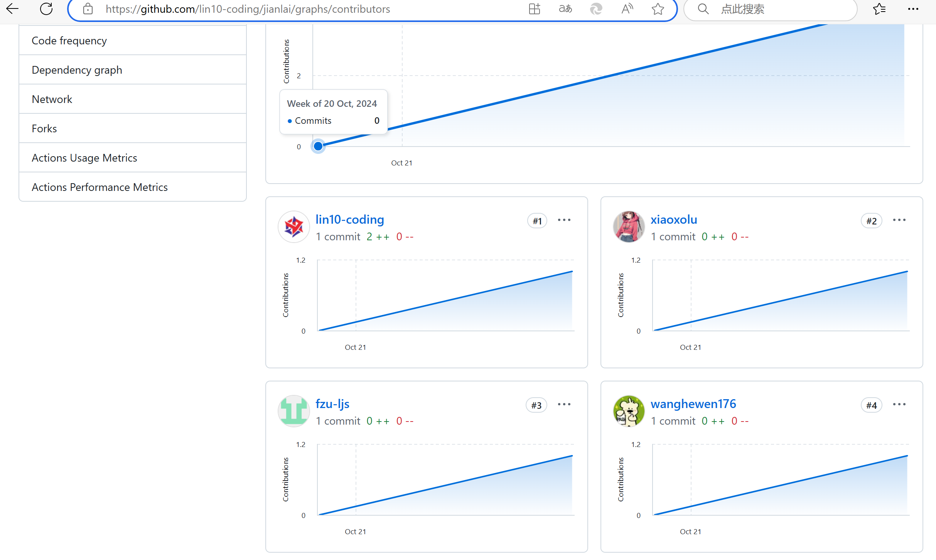Click the browser back arrow

pyautogui.click(x=12, y=8)
